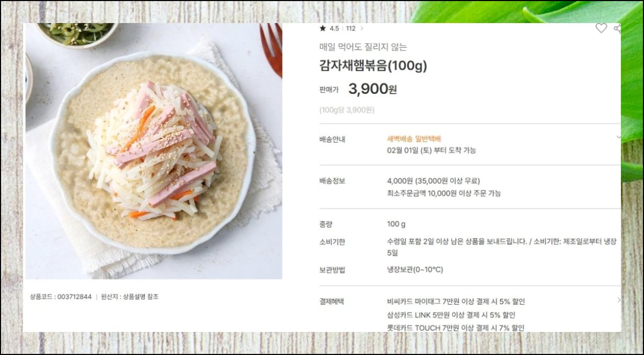Click the 4,000원 shipping fee info
The width and height of the screenshot is (644, 355).
tap(434, 181)
